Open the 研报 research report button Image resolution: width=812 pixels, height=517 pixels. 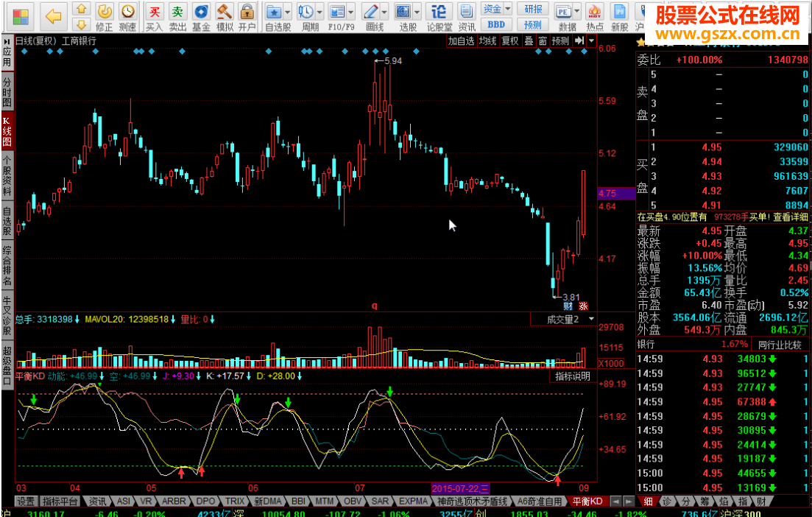533,9
